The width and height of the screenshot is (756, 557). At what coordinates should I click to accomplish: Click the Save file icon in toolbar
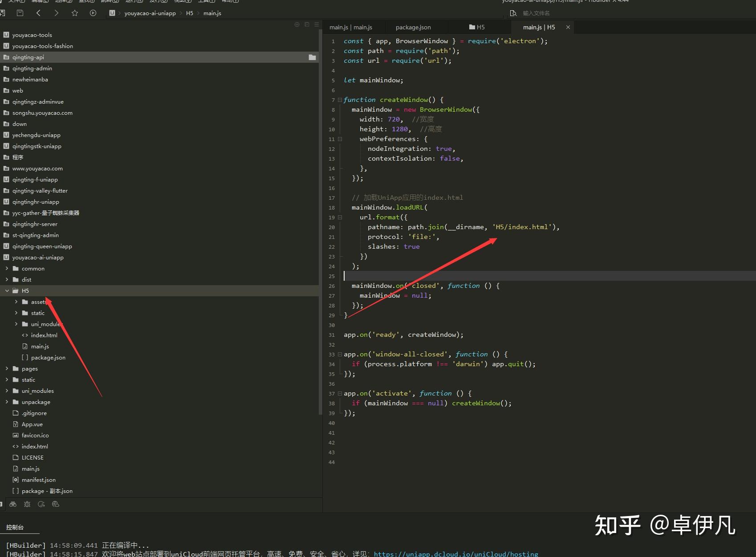pyautogui.click(x=20, y=13)
